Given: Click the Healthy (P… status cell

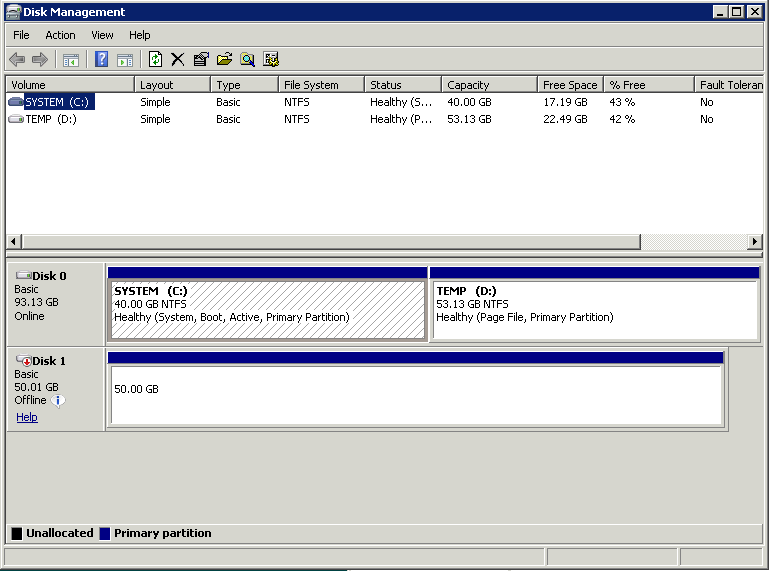Looking at the screenshot, I should (x=401, y=119).
